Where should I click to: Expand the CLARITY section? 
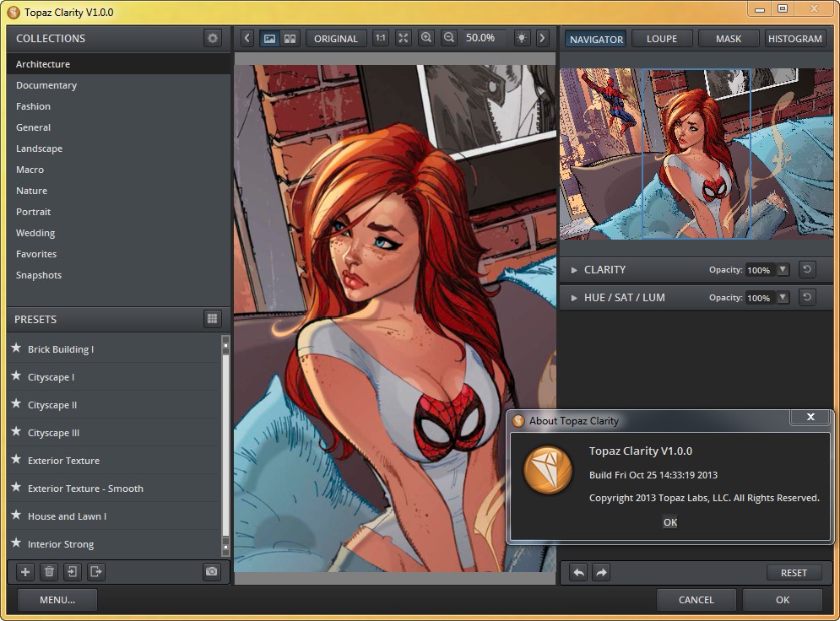574,270
